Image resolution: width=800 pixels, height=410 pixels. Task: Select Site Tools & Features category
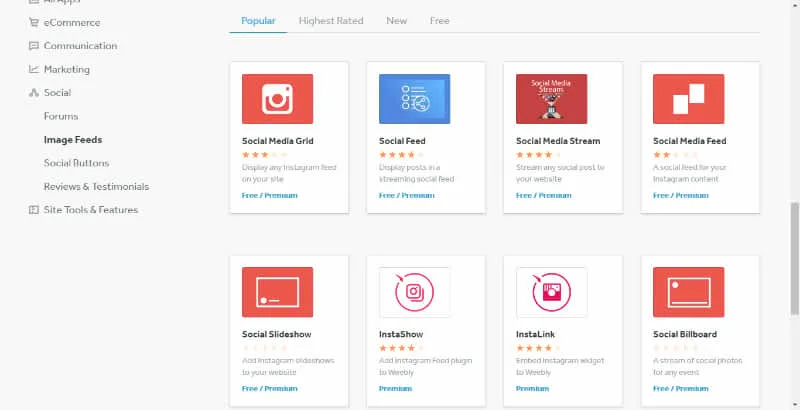pos(91,210)
